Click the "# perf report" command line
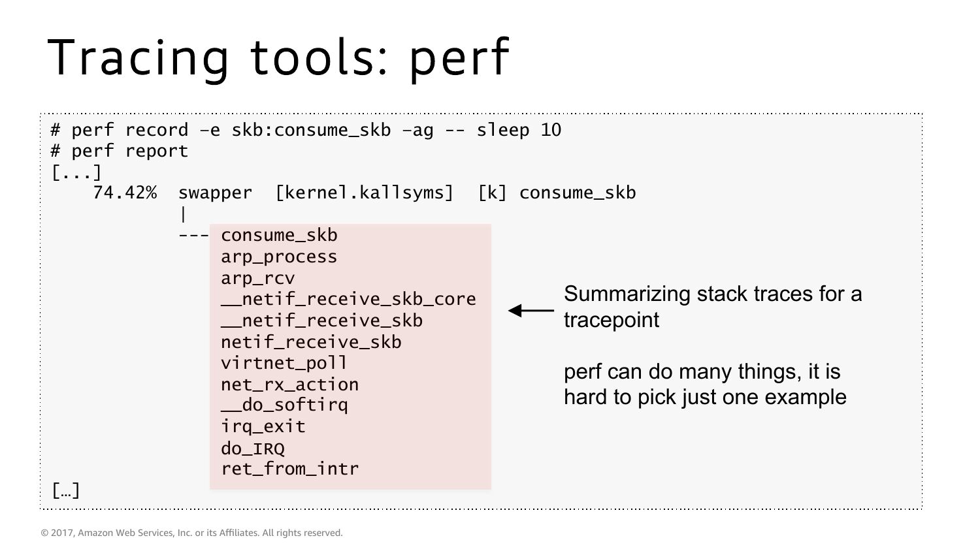 [x=120, y=151]
